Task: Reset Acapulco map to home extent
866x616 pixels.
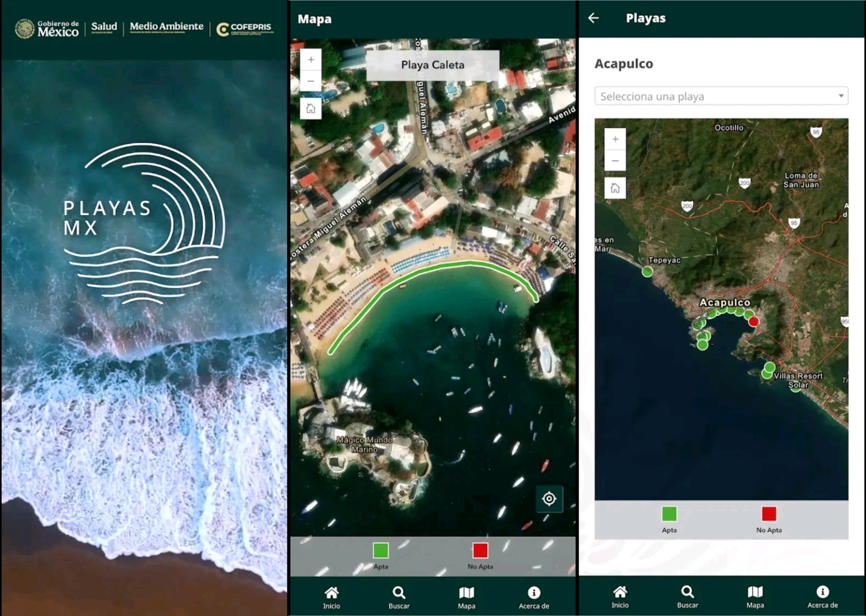Action: click(615, 188)
